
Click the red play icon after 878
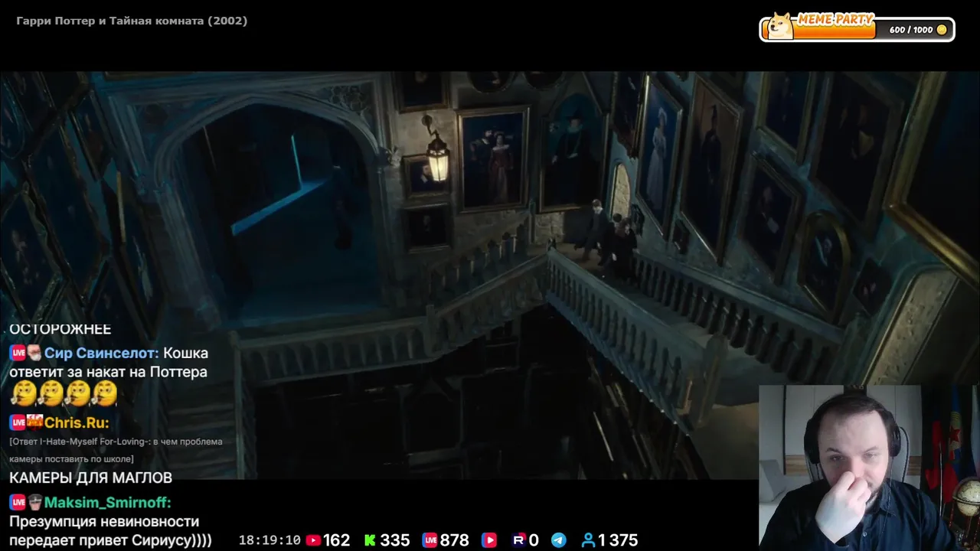(x=488, y=540)
